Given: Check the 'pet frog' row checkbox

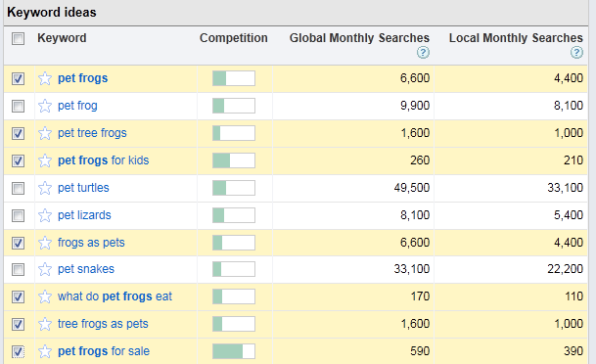Looking at the screenshot, I should pyautogui.click(x=18, y=106).
